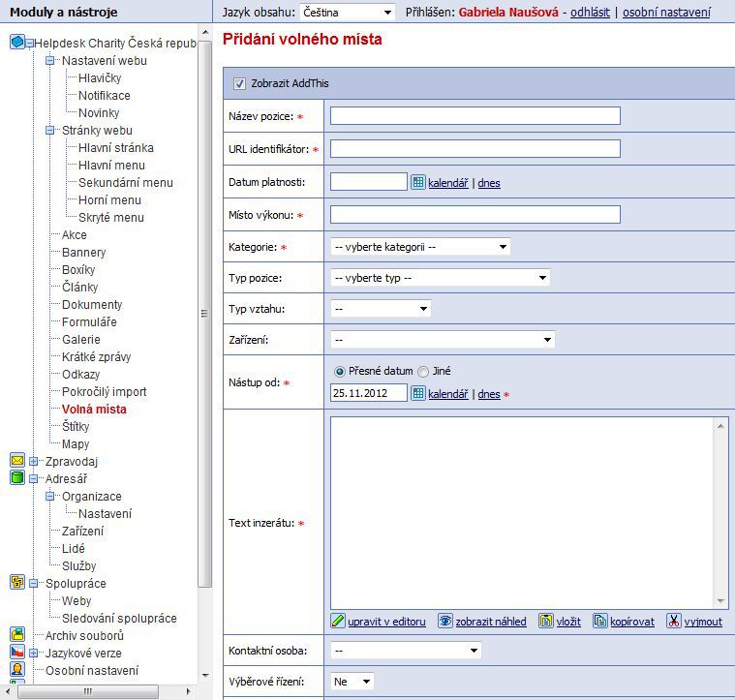Open Galerie module in the tree
This screenshot has width=735, height=700.
point(81,339)
